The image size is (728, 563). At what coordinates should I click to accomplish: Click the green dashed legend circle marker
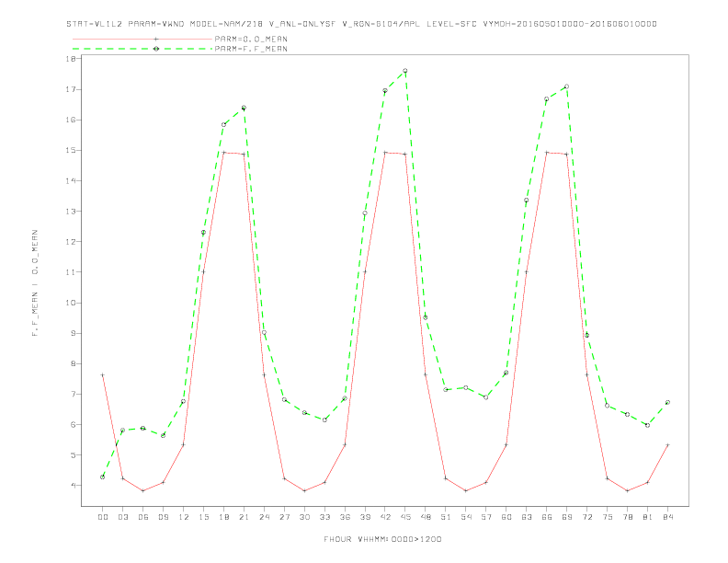[156, 49]
